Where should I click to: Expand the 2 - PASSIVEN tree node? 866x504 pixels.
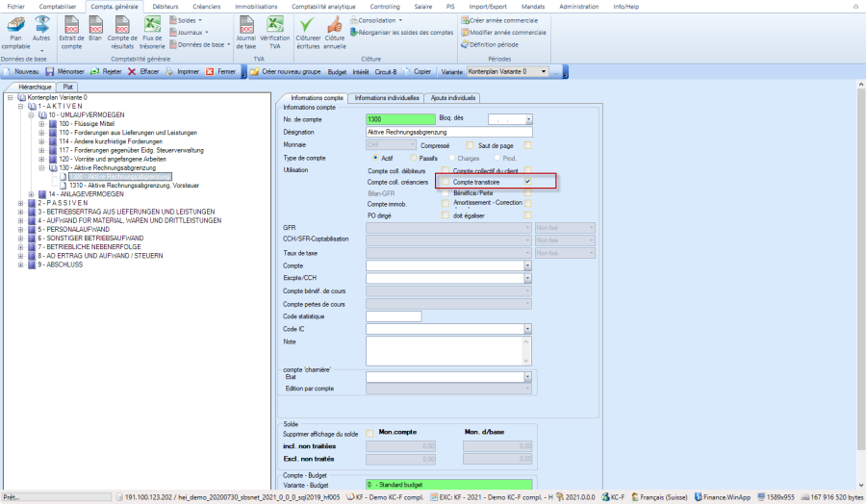20,203
